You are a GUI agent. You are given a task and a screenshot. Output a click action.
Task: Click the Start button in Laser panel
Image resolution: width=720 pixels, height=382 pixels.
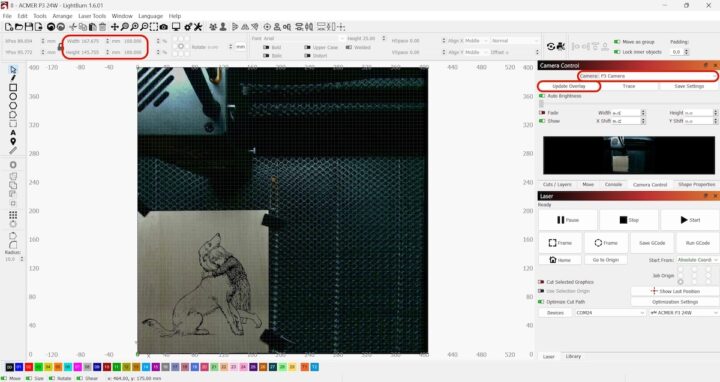pyautogui.click(x=690, y=220)
